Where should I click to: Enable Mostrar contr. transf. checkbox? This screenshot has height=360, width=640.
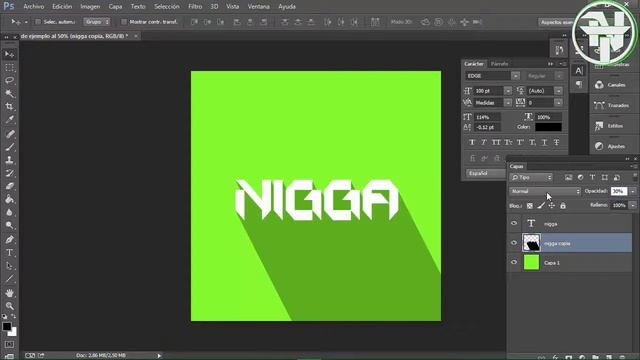[x=124, y=22]
